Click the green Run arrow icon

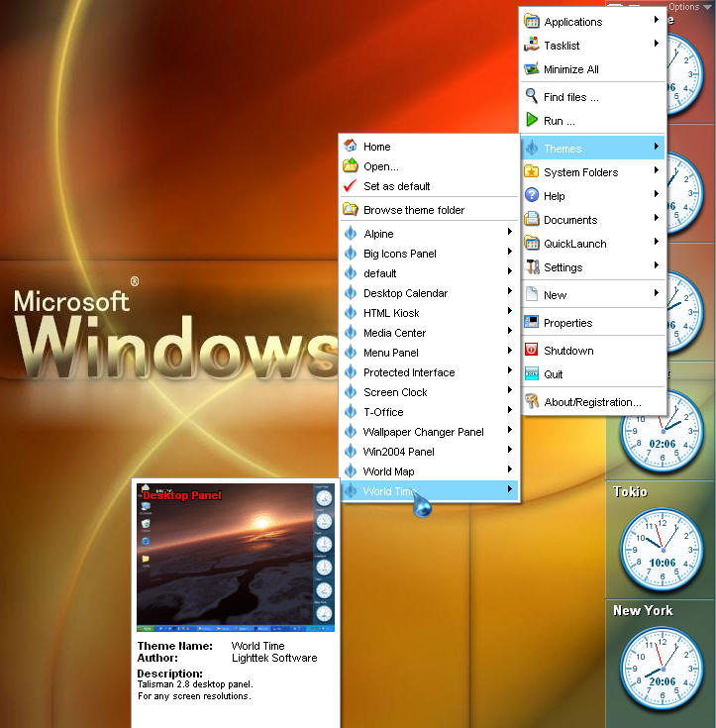point(531,120)
